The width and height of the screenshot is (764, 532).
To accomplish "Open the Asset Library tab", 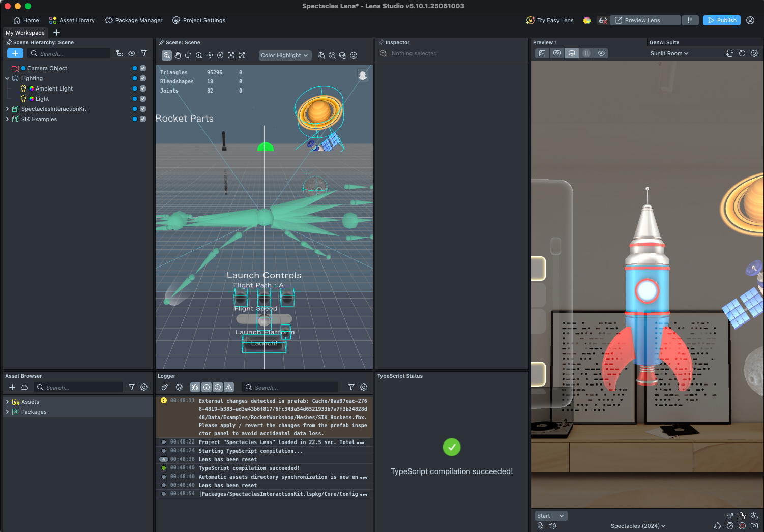I will 72,20.
